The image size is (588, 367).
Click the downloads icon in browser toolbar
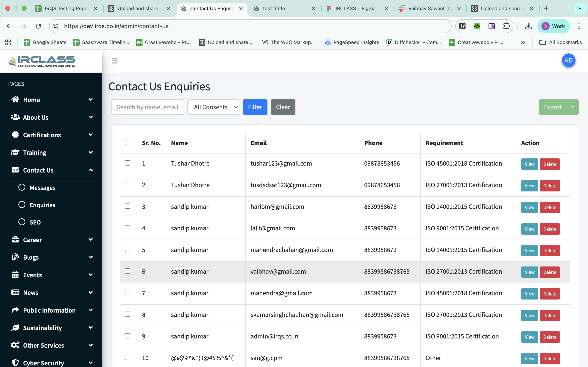click(x=528, y=26)
